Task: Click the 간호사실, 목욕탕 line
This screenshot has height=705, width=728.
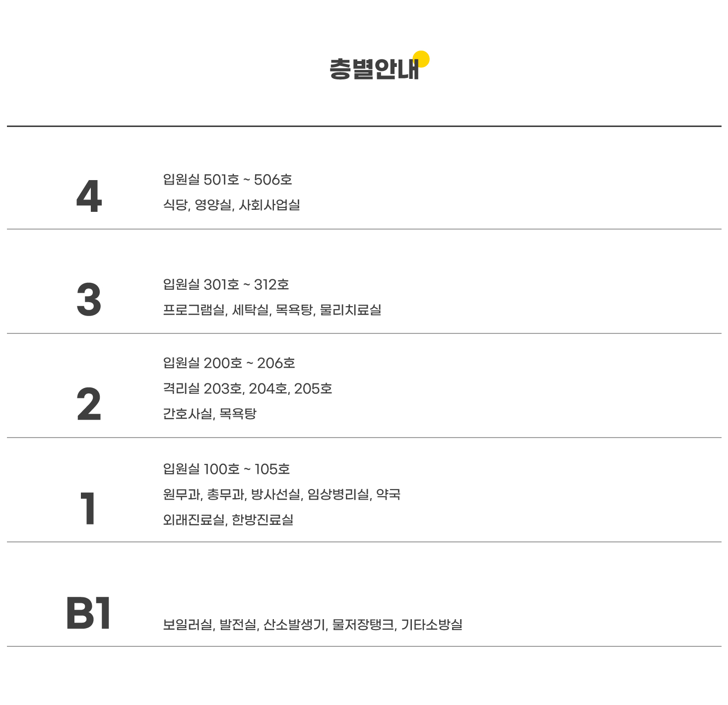Action: (x=209, y=414)
